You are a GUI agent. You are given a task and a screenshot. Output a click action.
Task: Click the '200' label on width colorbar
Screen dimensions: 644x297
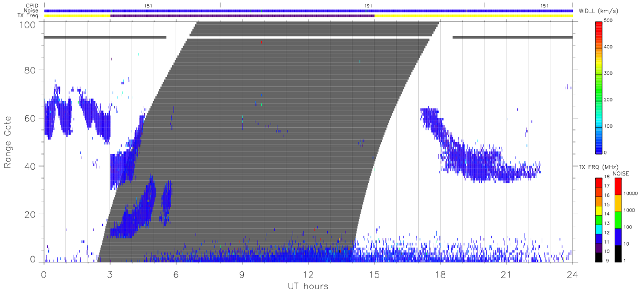pos(608,100)
